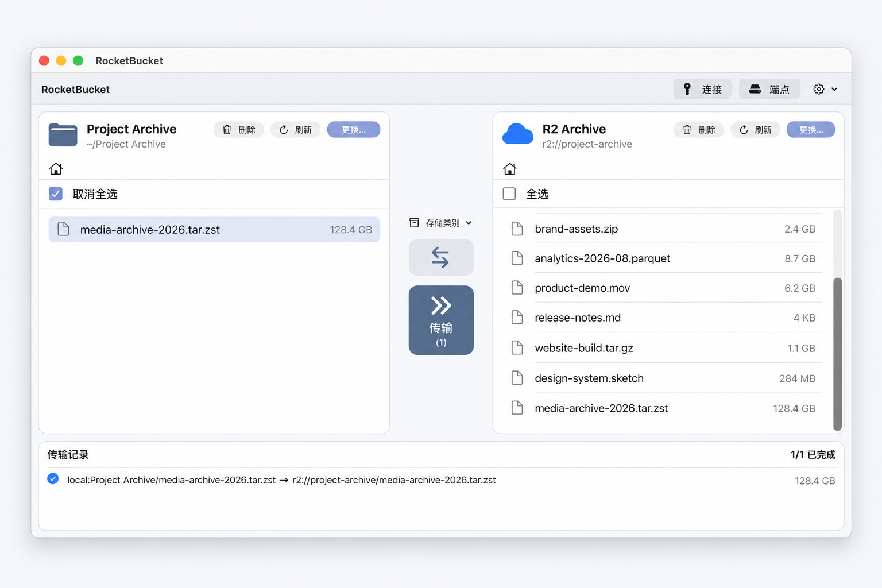
Task: Click 删除 in R2 Archive pane
Action: (699, 130)
